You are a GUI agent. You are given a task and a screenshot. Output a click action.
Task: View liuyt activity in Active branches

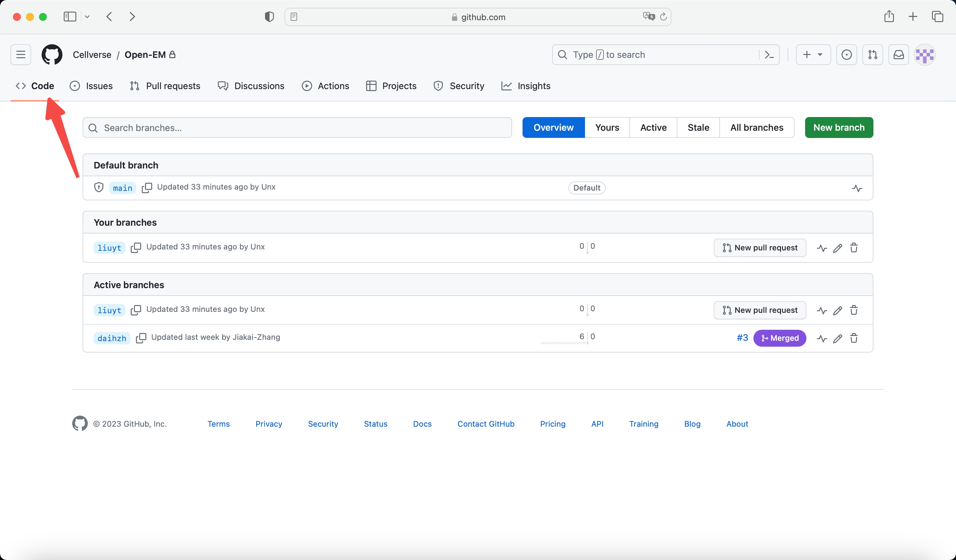[x=822, y=310]
